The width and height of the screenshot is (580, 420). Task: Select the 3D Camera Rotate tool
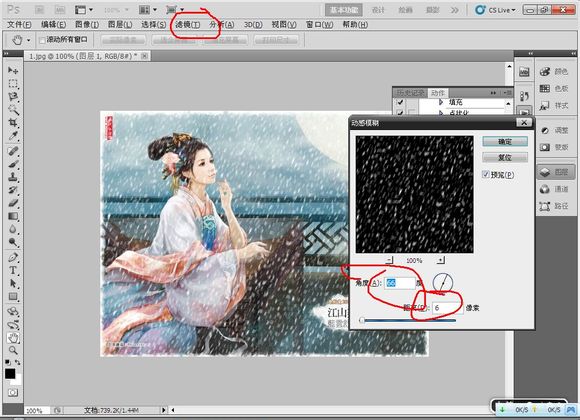point(13,325)
